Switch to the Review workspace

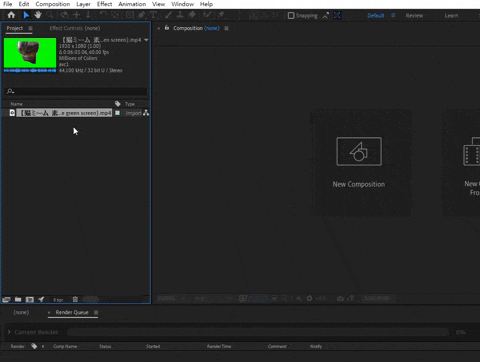pos(414,15)
